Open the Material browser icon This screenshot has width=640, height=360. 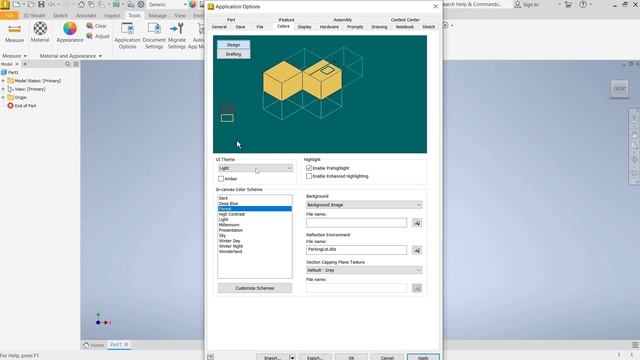pyautogui.click(x=40, y=29)
